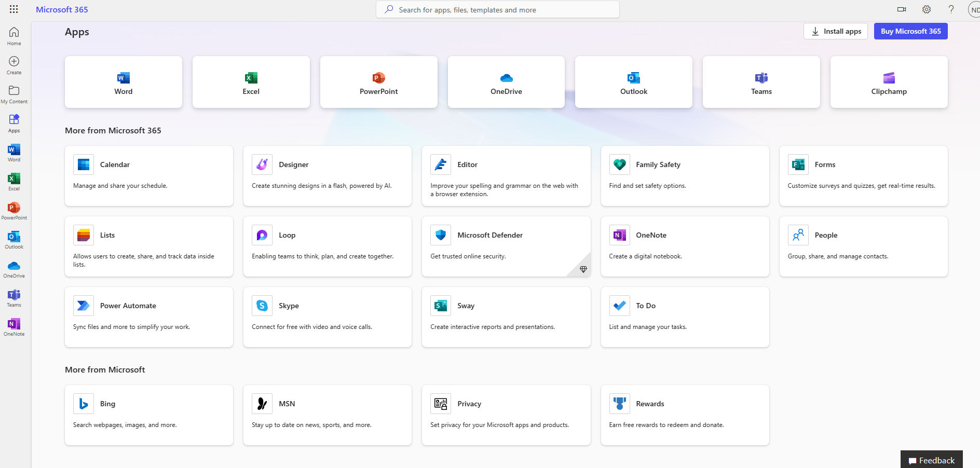The image size is (980, 468).
Task: Click the premium diamond icon on Defender card
Action: tap(583, 269)
